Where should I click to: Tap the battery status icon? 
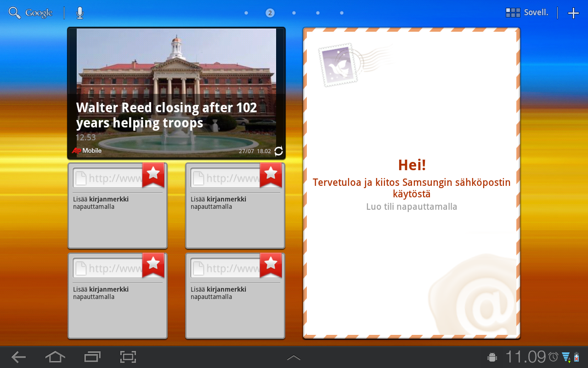point(577,357)
